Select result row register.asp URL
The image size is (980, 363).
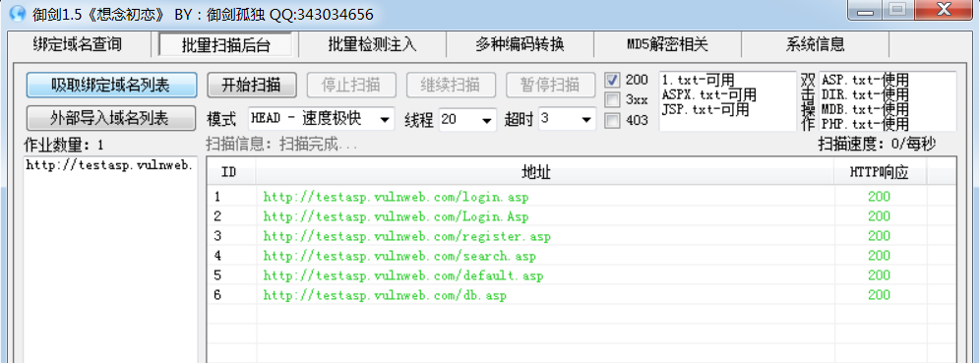[407, 237]
